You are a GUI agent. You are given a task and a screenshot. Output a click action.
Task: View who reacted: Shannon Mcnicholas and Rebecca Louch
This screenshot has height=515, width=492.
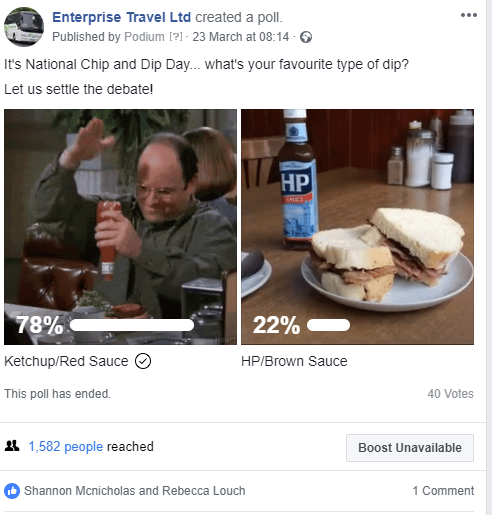[x=135, y=491]
